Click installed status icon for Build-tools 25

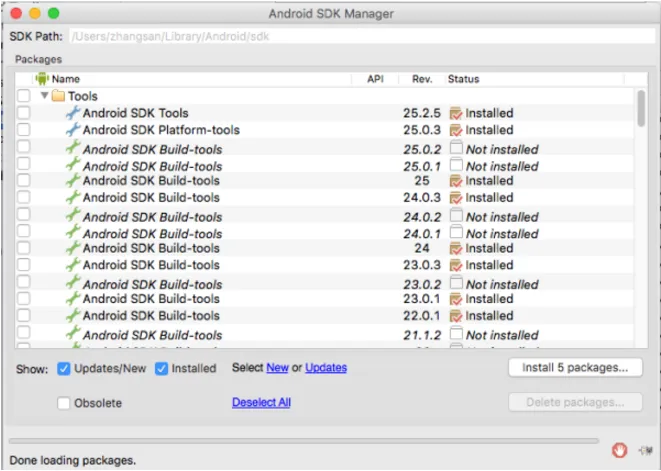[456, 181]
